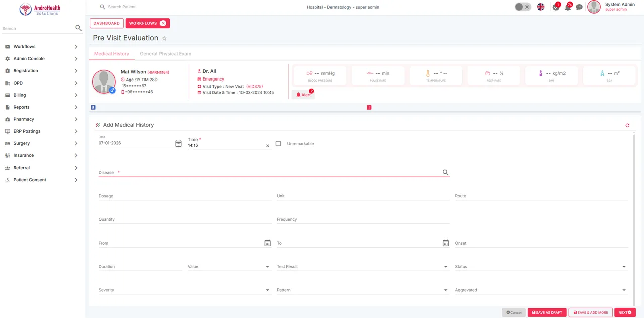The image size is (644, 318).
Task: Click the BMI vitals card
Action: pyautogui.click(x=551, y=75)
